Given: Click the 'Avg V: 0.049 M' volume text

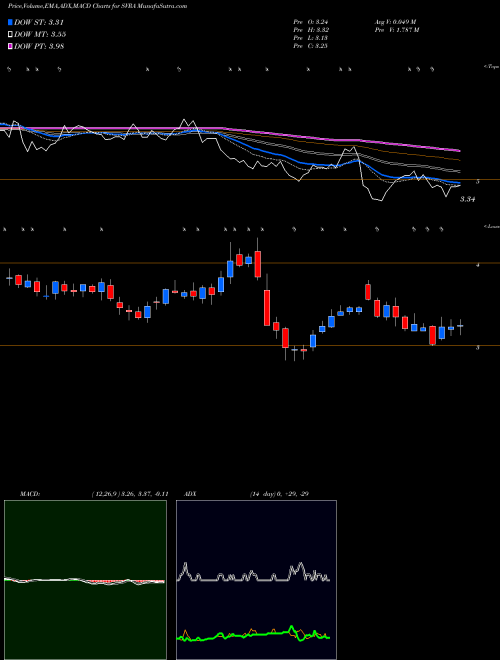Looking at the screenshot, I should (395, 22).
